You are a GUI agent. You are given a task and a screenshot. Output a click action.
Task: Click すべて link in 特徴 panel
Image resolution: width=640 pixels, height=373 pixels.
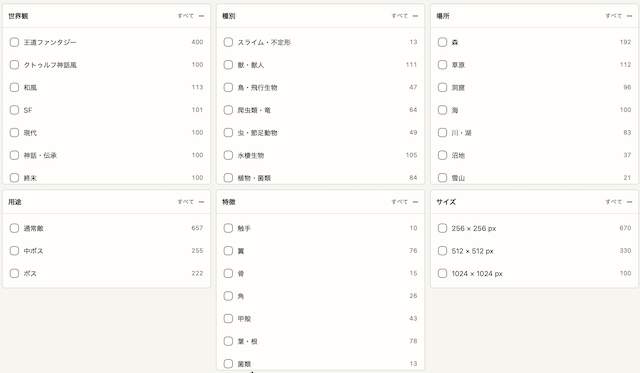[399, 202]
